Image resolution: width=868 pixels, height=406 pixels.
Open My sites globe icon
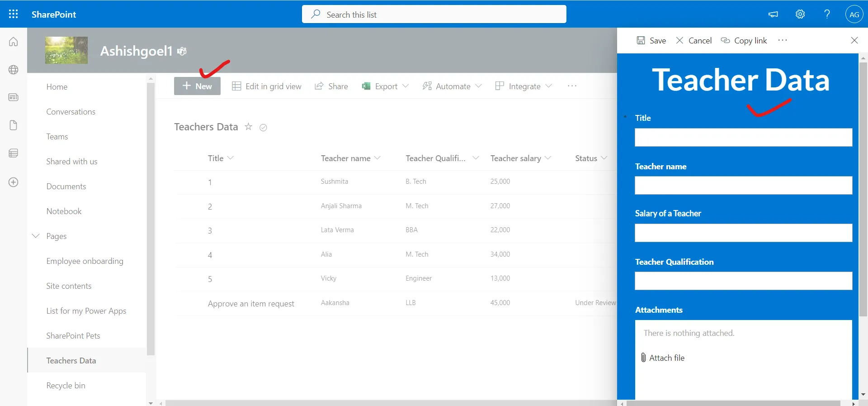(x=14, y=70)
